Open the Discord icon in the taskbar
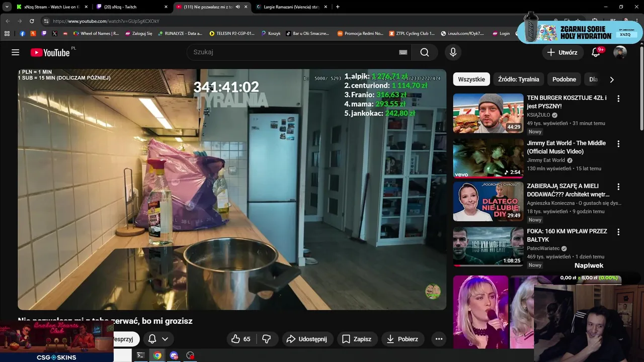644x362 pixels. 174,355
